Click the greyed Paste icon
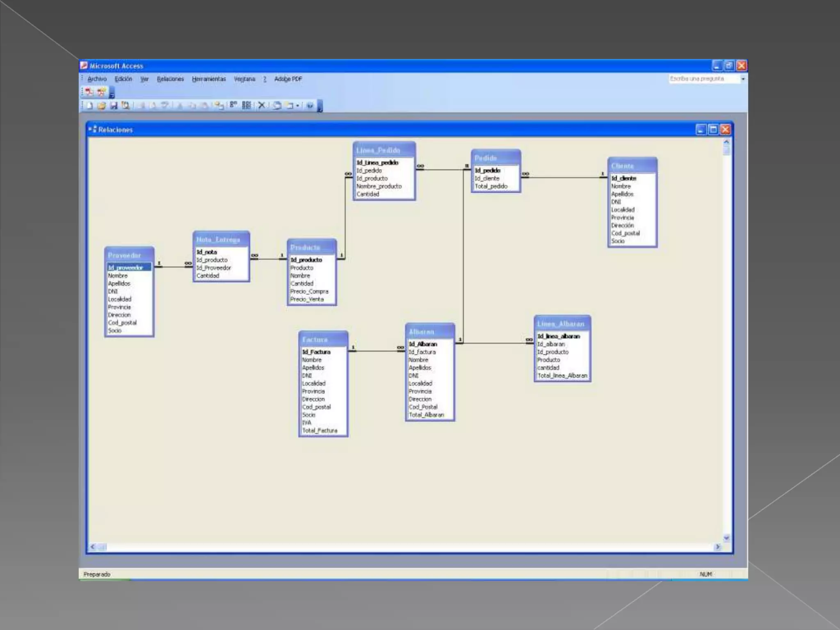 click(x=205, y=105)
